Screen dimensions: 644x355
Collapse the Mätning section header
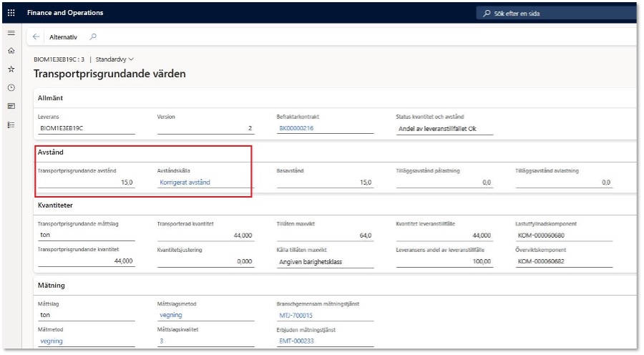52,285
